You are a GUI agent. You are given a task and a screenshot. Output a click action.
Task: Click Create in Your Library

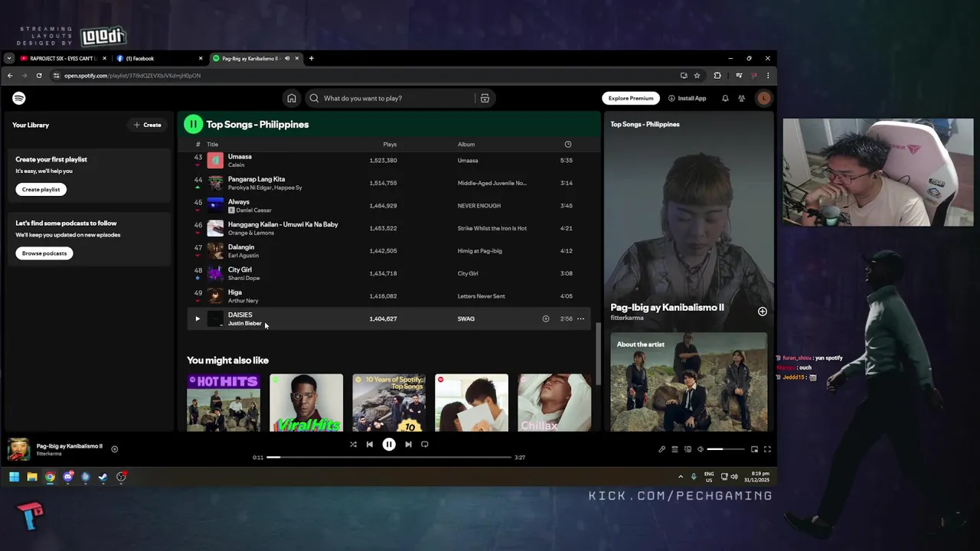148,125
